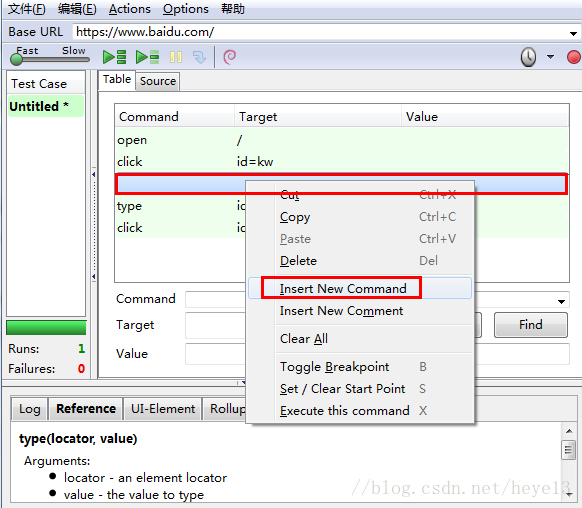Open the Options menu
This screenshot has height=508, width=582.
coord(186,9)
